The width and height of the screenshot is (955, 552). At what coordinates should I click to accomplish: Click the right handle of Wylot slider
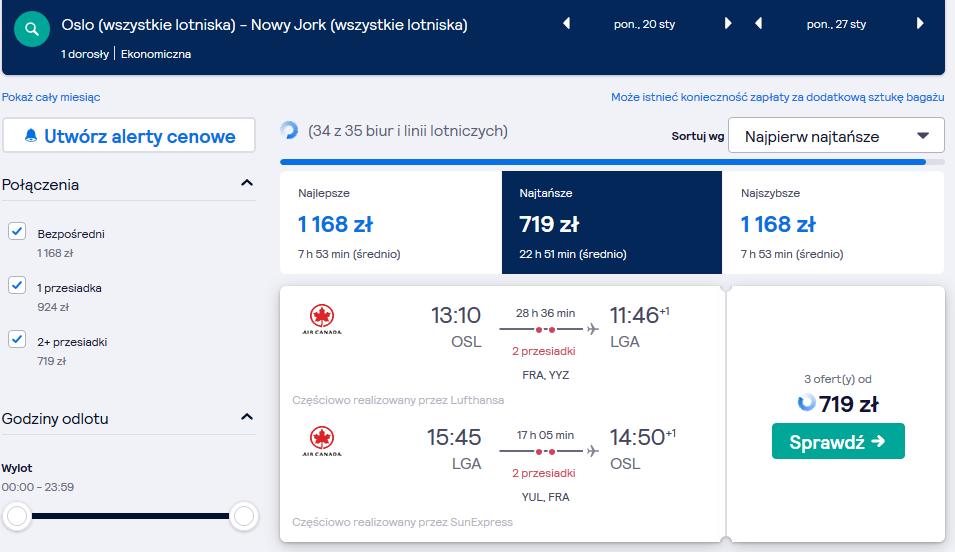click(244, 516)
